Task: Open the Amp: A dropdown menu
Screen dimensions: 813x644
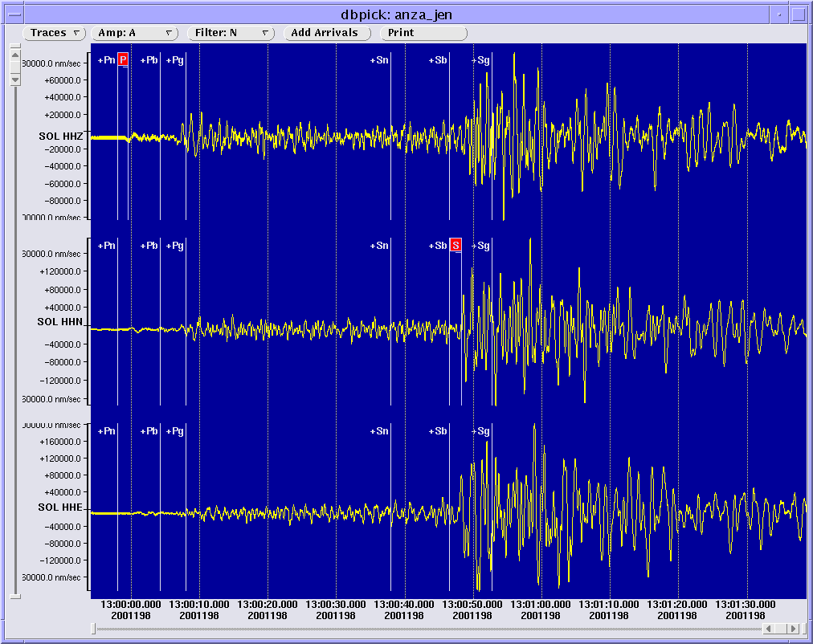Action: point(134,33)
